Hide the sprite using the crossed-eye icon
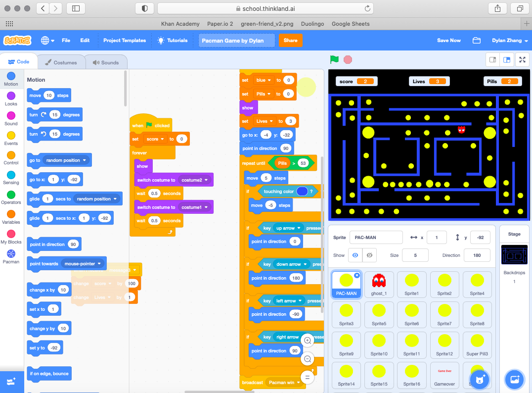The height and width of the screenshot is (393, 532). (369, 255)
